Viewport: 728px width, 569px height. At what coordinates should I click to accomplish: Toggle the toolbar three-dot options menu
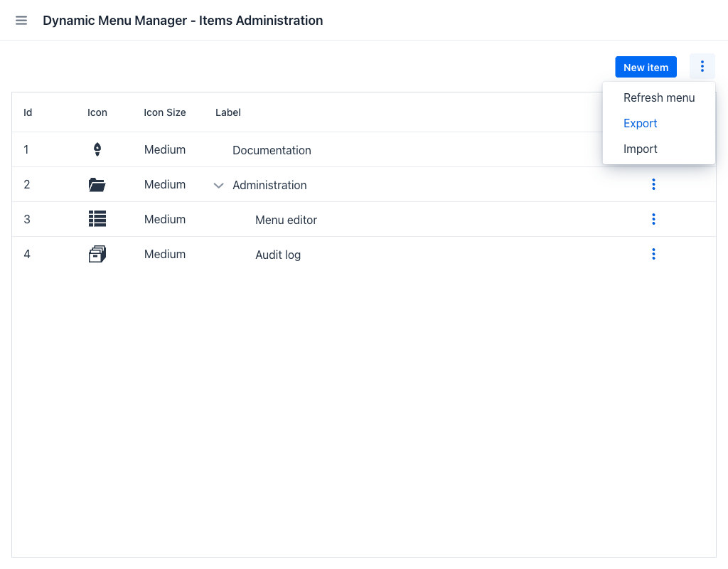tap(702, 66)
